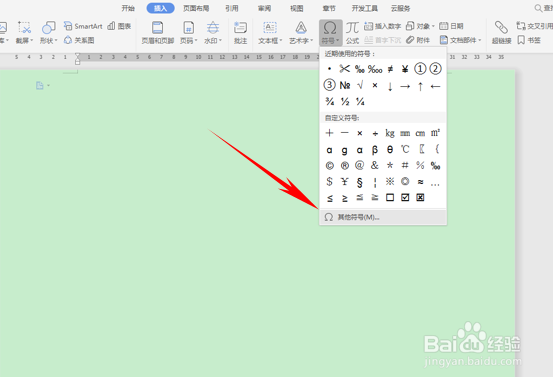Click the 插入数字 button
The height and width of the screenshot is (381, 553).
[x=383, y=26]
